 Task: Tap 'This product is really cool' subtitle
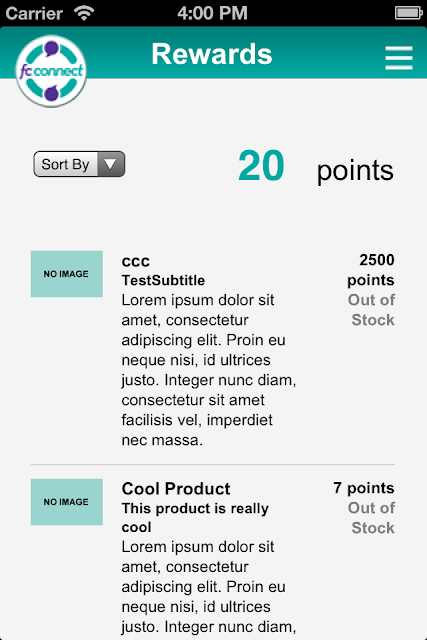pos(195,518)
